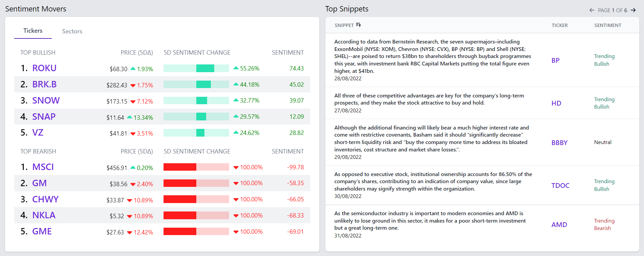Viewport: 644px width, 256px height.
Task: Click ROKU sentiment value 74.43
Action: pos(297,68)
